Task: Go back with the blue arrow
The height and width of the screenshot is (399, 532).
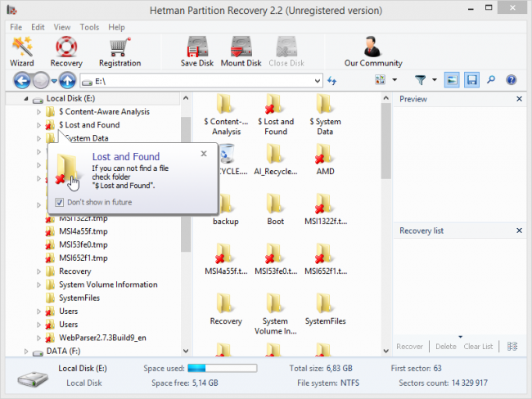Action: (x=22, y=81)
